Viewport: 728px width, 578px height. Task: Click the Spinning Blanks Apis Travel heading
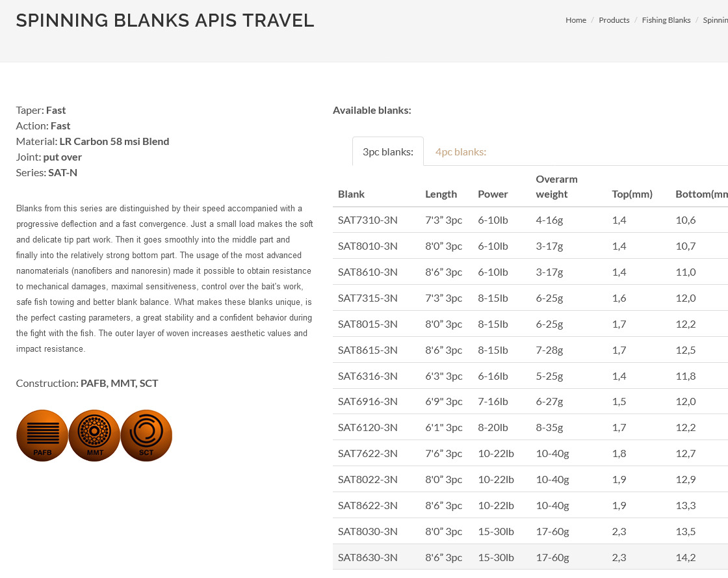click(x=165, y=21)
